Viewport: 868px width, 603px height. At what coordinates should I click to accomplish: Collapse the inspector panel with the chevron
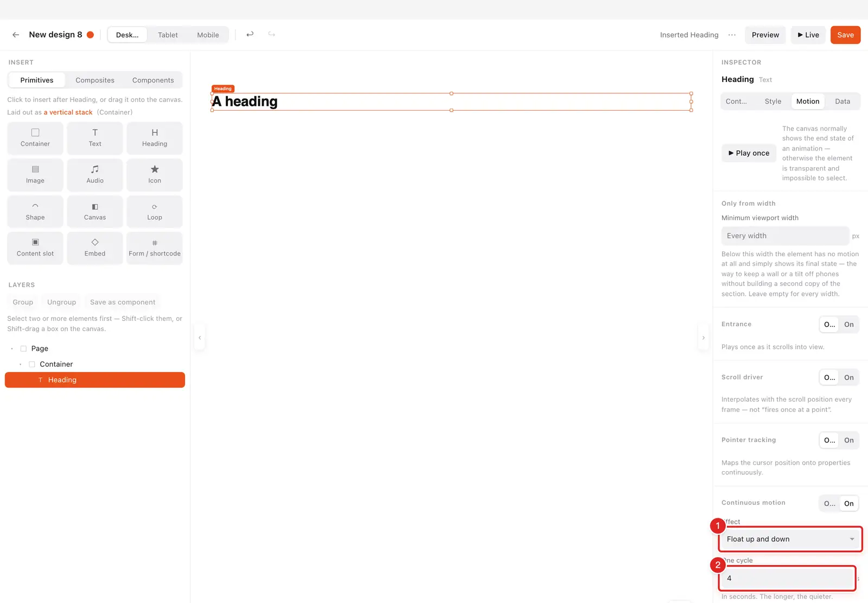click(x=704, y=338)
